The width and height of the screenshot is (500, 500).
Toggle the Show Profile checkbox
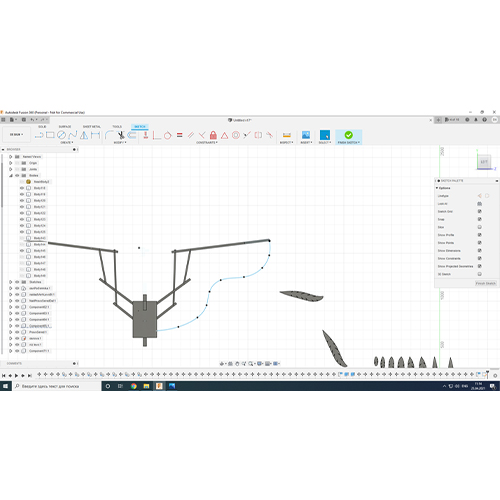[480, 235]
